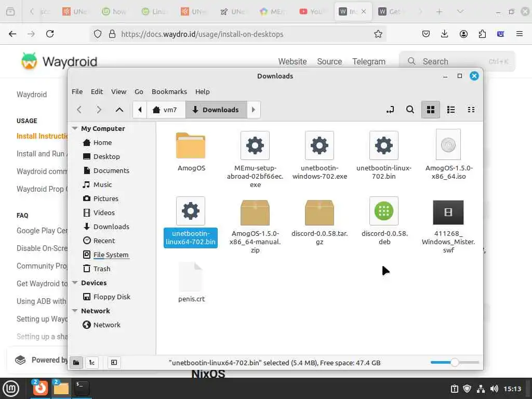Open Website link in Waydroid header
The height and width of the screenshot is (399, 532).
pos(292,61)
